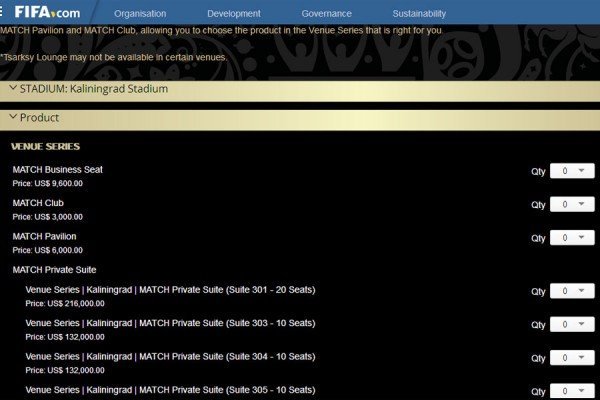Select quantity for Suite 304 - 10 Seats
This screenshot has height=400, width=600.
tap(572, 358)
